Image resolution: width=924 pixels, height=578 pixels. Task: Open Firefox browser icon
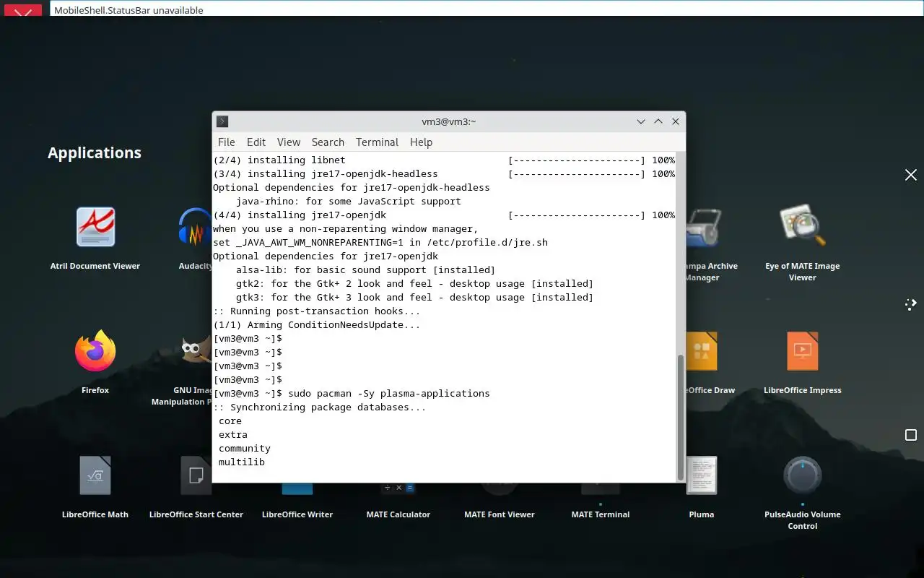pos(95,351)
